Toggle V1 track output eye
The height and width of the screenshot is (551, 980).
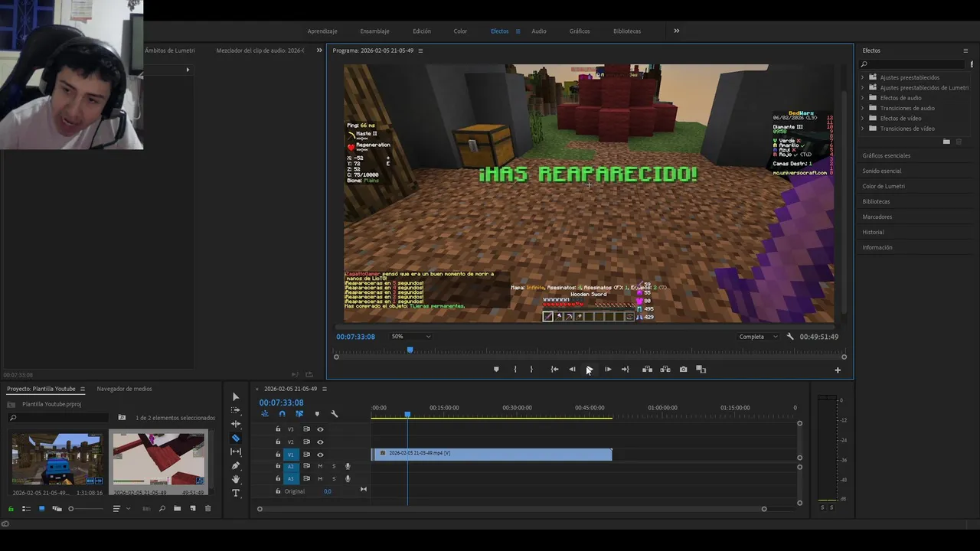(x=320, y=455)
